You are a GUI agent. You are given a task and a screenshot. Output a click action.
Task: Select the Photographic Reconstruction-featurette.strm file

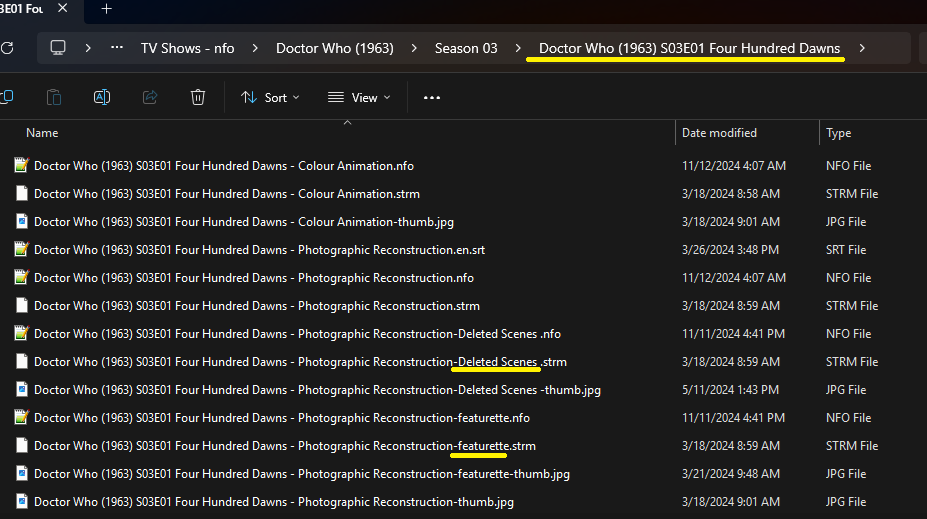(x=284, y=446)
